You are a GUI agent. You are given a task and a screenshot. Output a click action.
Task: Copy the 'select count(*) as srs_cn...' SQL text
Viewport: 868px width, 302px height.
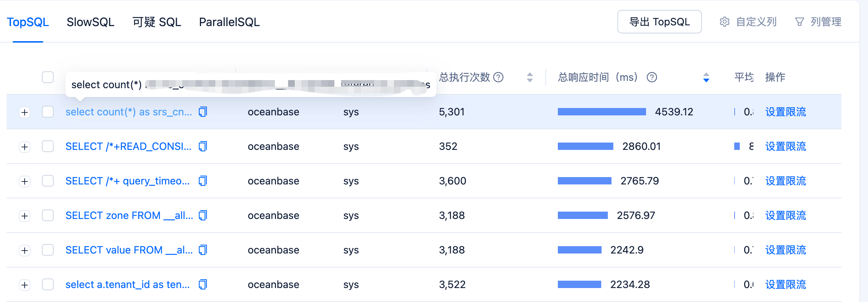[203, 112]
